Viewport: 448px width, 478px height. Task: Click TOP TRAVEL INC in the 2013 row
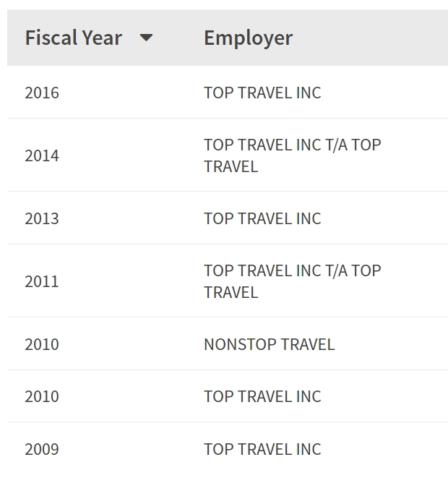[262, 218]
